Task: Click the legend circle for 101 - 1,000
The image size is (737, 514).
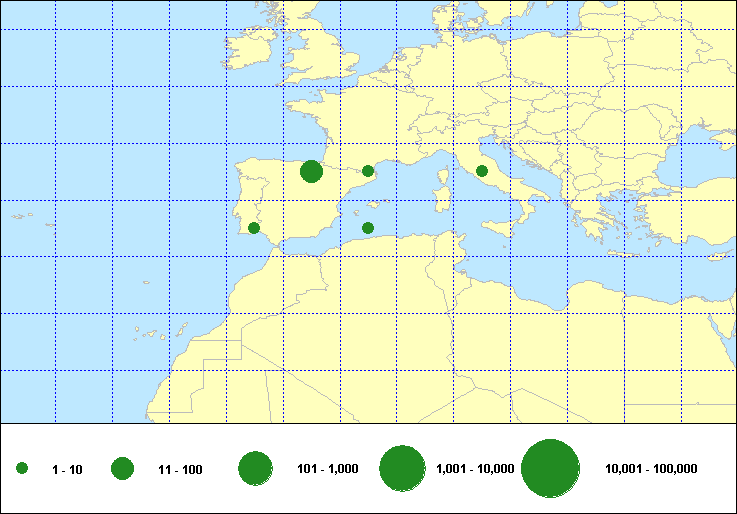Action: tap(256, 469)
